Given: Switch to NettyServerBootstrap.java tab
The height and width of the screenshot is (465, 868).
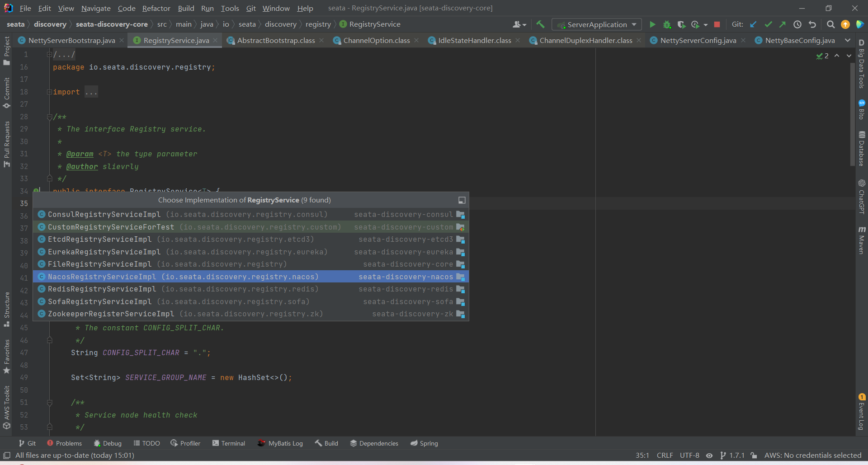Looking at the screenshot, I should coord(71,40).
